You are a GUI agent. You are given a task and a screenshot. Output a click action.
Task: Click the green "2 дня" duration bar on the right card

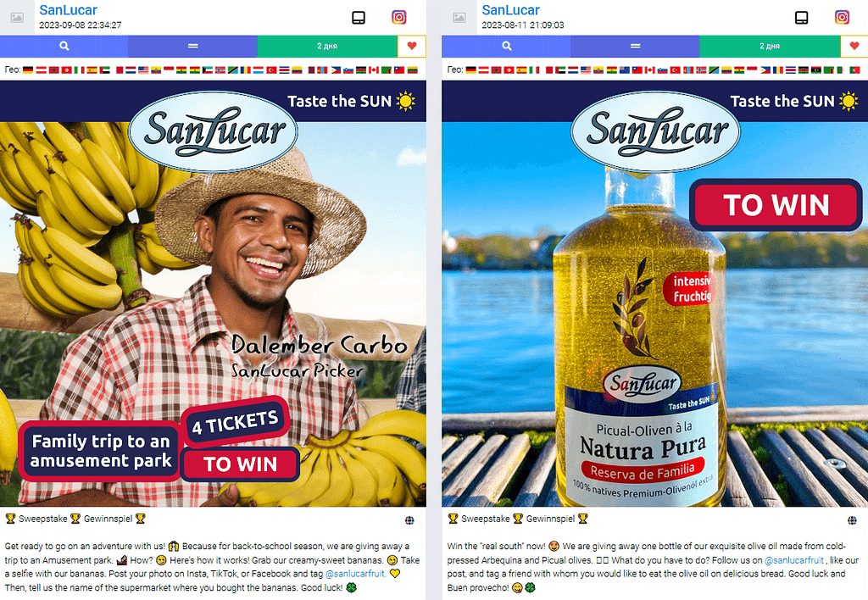[x=770, y=46]
